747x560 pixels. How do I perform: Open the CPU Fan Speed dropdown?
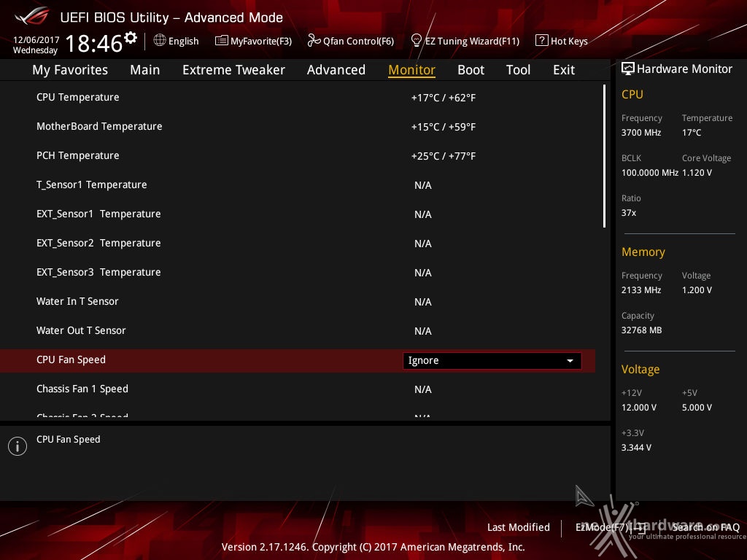tap(492, 360)
